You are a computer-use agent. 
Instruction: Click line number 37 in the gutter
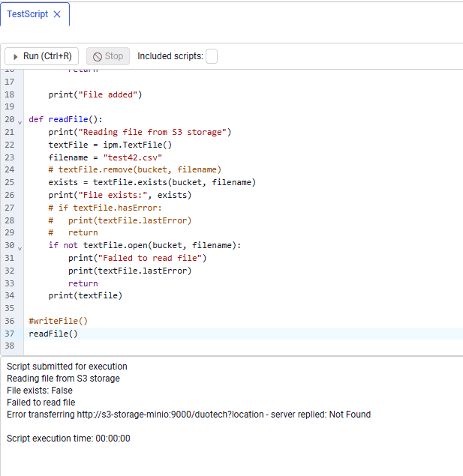[10, 334]
